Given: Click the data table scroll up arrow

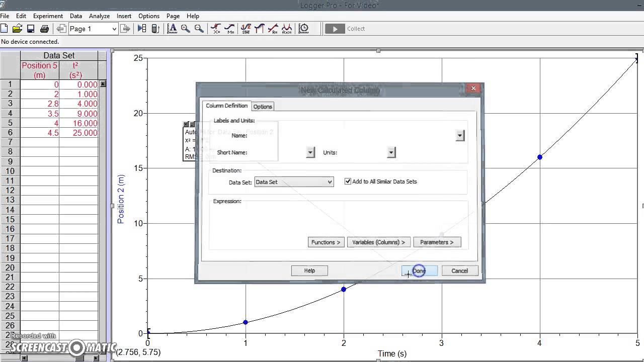Looking at the screenshot, I should click(x=103, y=84).
